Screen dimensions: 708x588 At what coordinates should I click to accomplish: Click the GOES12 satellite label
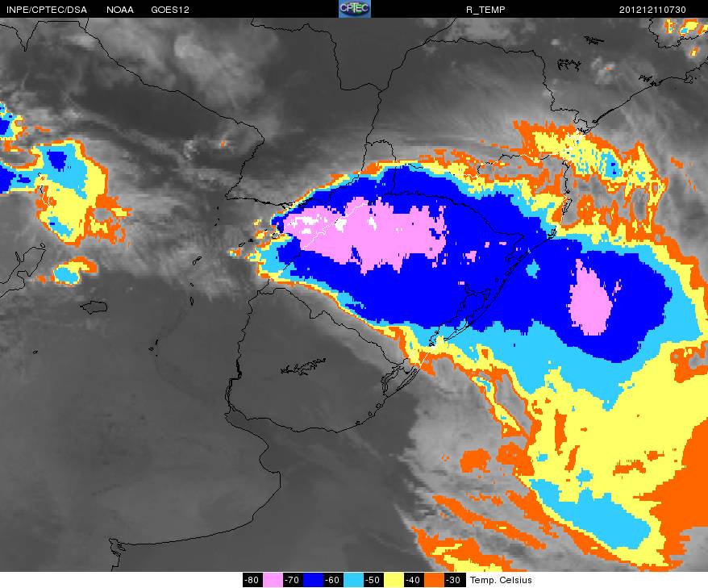(170, 10)
